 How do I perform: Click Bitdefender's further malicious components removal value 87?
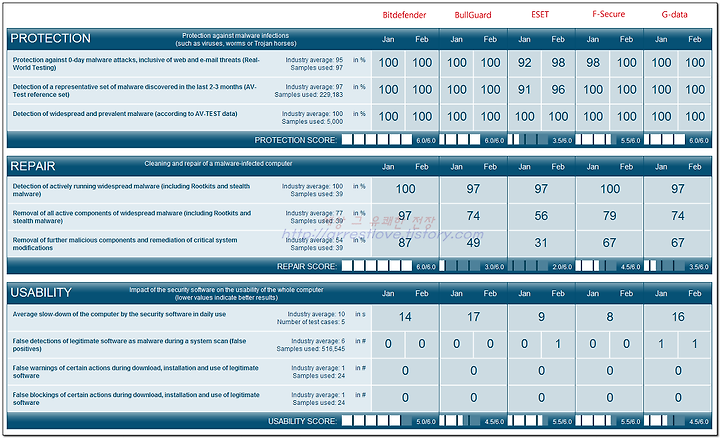405,242
